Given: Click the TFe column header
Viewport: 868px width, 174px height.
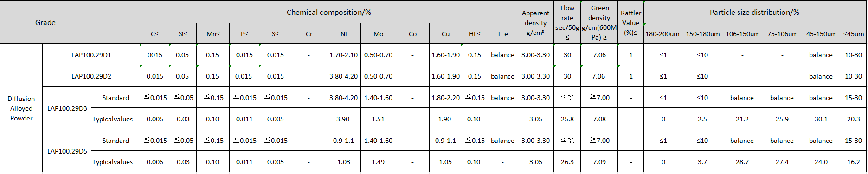Looking at the screenshot, I should 502,33.
